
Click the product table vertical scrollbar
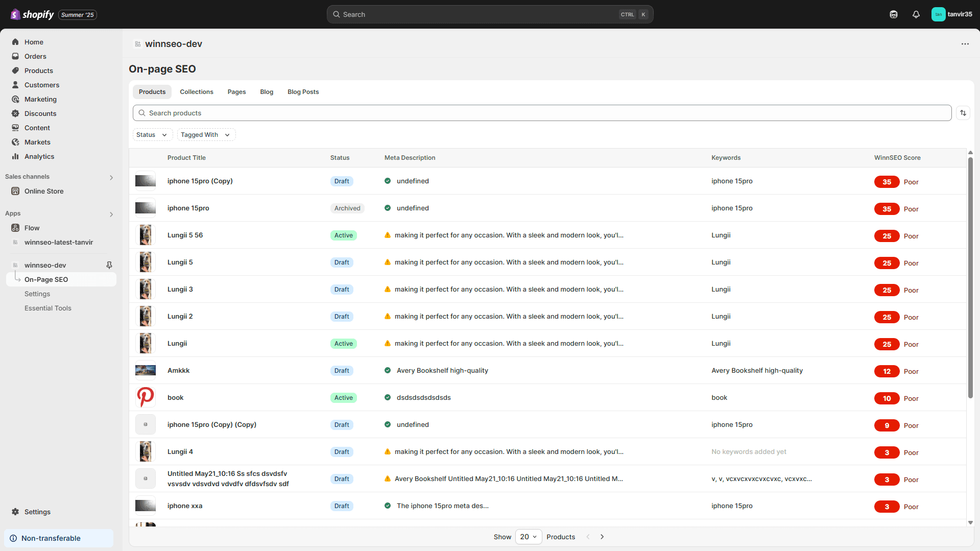(x=970, y=276)
